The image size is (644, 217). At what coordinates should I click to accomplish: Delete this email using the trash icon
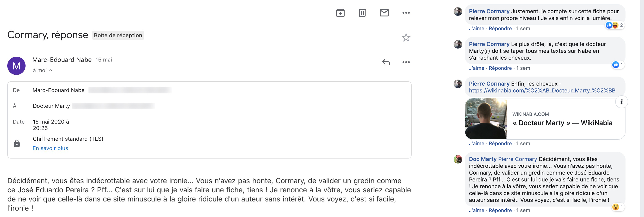(x=362, y=13)
